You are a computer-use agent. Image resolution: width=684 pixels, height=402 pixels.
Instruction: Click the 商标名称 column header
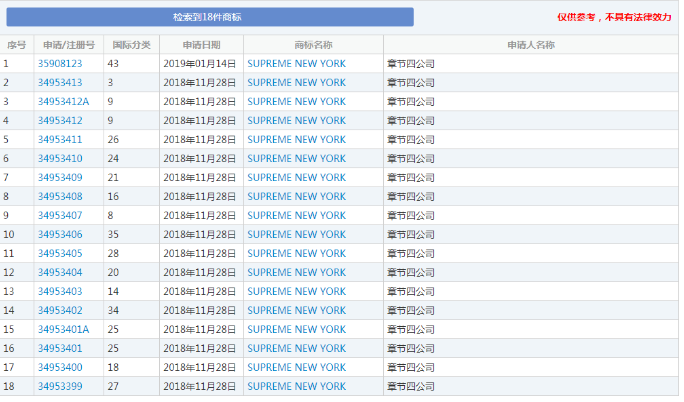[x=313, y=45]
